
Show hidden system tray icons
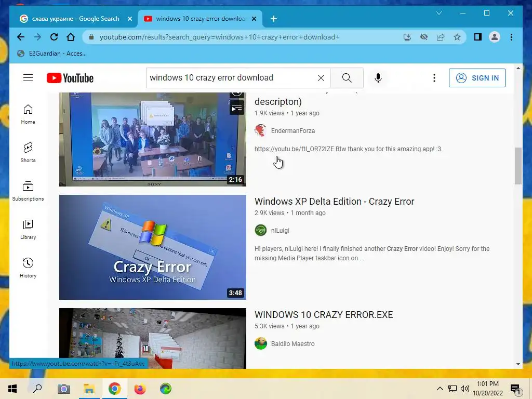(440, 389)
